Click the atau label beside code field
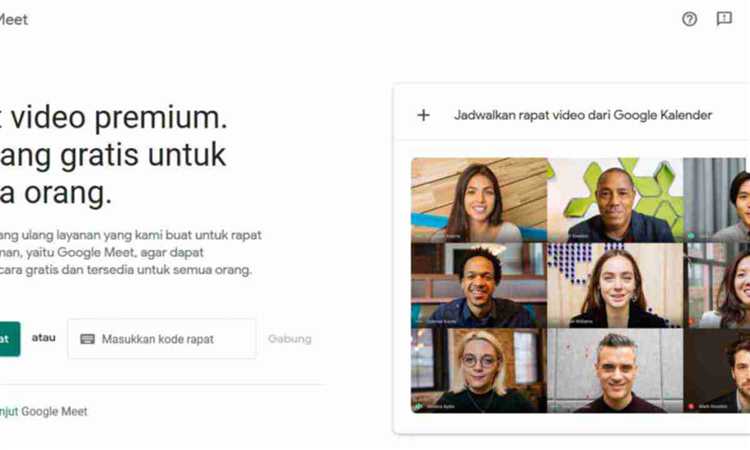 point(44,338)
